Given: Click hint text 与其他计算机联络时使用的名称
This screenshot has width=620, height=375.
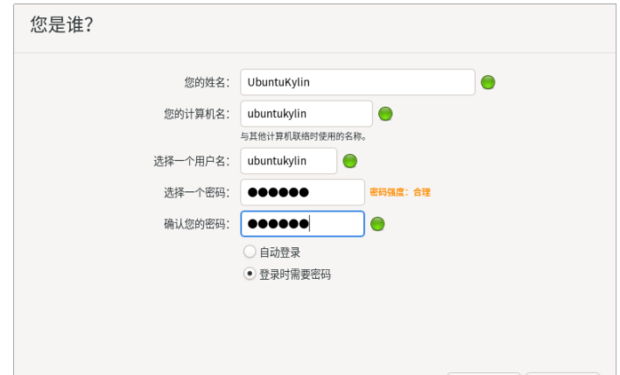Looking at the screenshot, I should coord(303,136).
